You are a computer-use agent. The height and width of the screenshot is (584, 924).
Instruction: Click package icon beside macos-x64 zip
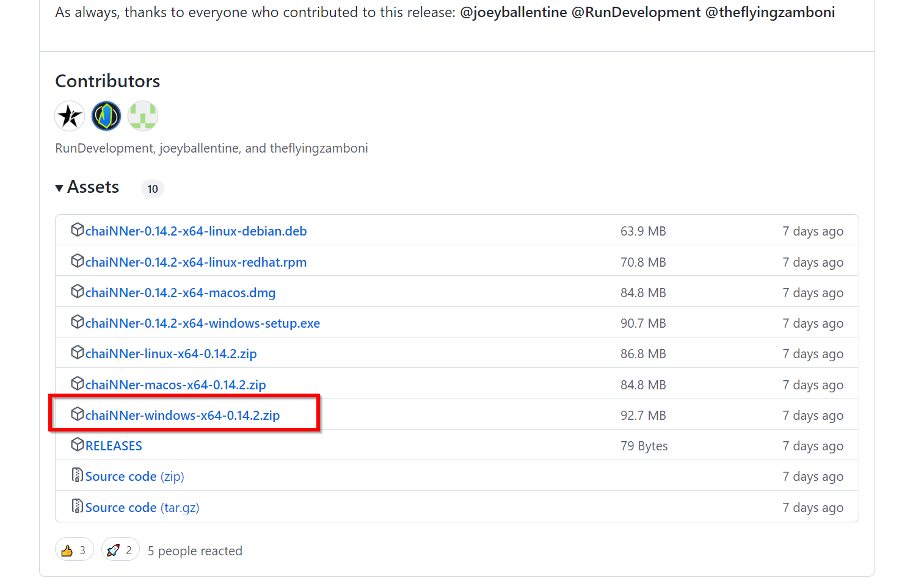tap(78, 384)
